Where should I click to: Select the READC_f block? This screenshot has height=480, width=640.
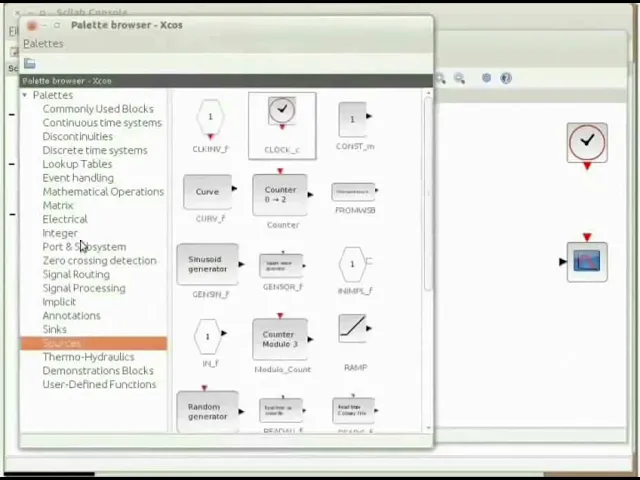pos(355,410)
